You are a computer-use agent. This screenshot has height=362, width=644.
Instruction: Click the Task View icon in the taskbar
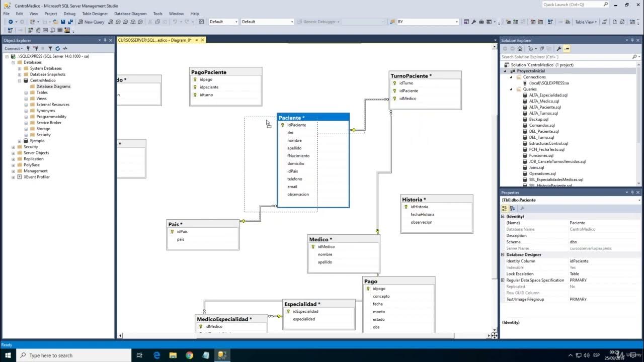tap(140, 355)
